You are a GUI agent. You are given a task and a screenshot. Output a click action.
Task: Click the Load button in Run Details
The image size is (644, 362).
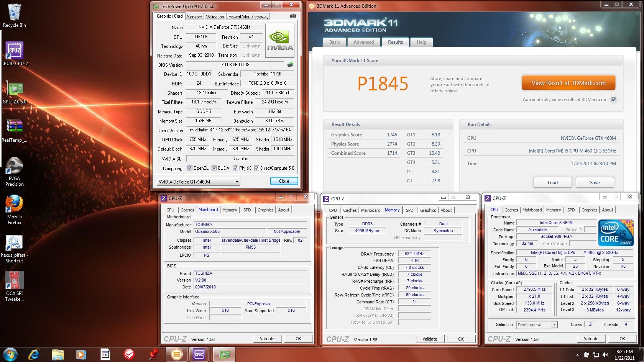(x=553, y=183)
